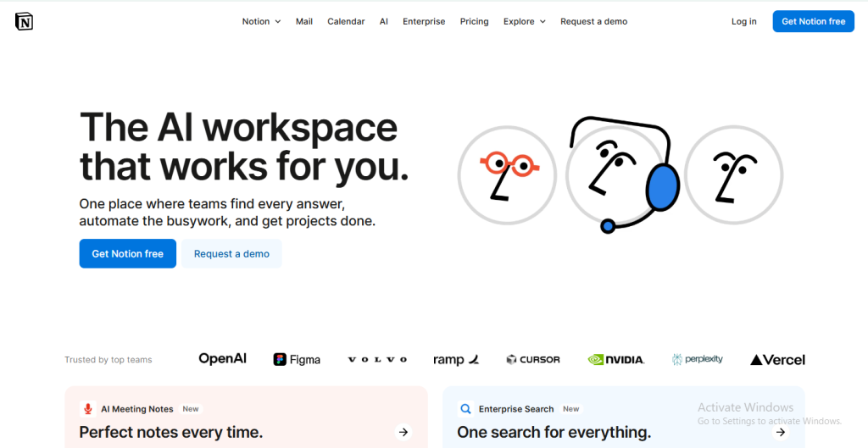
Task: Go to the Pricing page
Action: click(474, 21)
